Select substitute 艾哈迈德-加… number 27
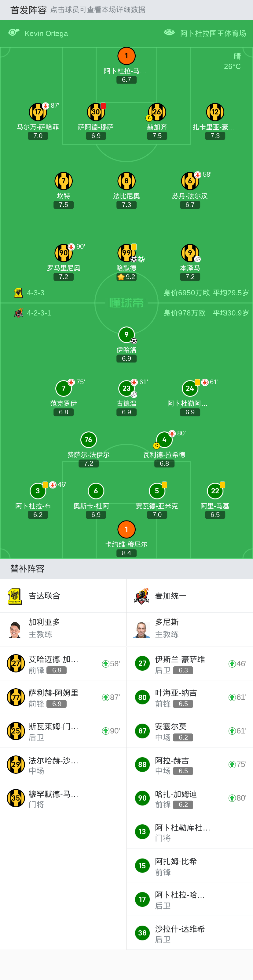 coord(63,664)
